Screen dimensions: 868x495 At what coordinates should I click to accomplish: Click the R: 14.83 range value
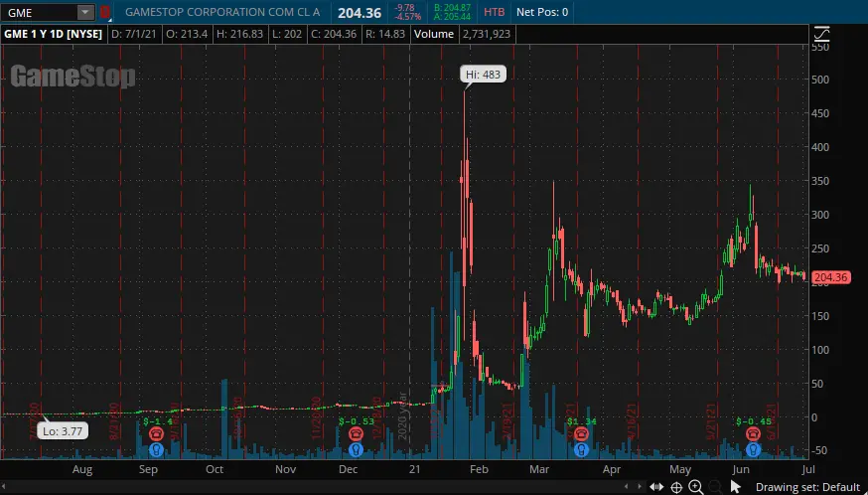click(x=385, y=34)
